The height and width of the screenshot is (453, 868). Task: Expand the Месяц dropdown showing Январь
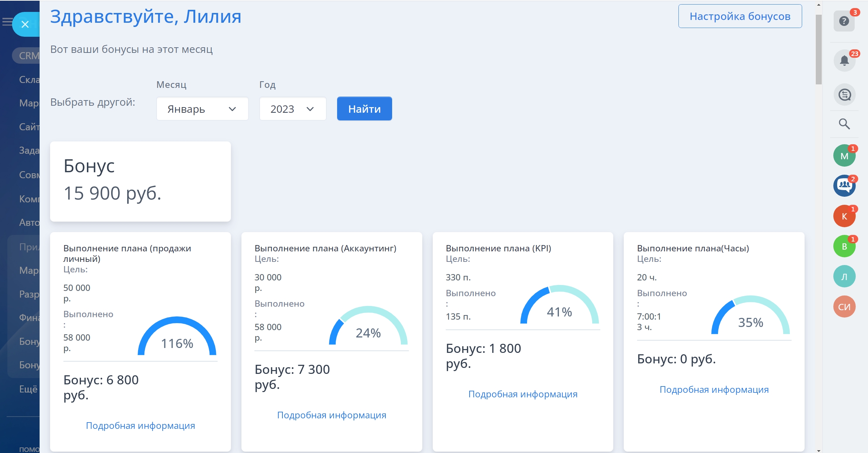click(202, 109)
